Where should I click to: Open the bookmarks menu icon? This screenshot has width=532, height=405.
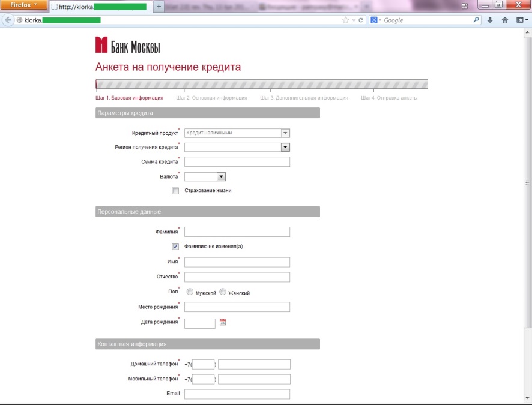522,20
